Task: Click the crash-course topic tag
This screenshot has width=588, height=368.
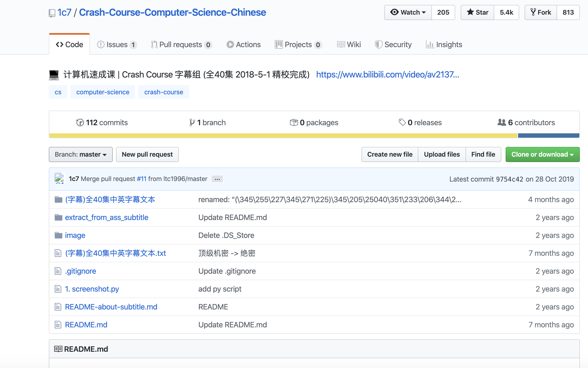Action: tap(164, 92)
